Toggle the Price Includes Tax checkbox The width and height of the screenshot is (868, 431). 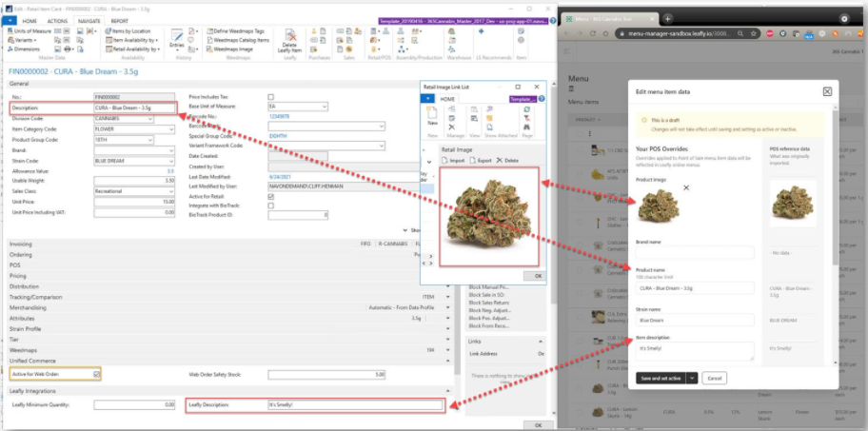click(270, 97)
